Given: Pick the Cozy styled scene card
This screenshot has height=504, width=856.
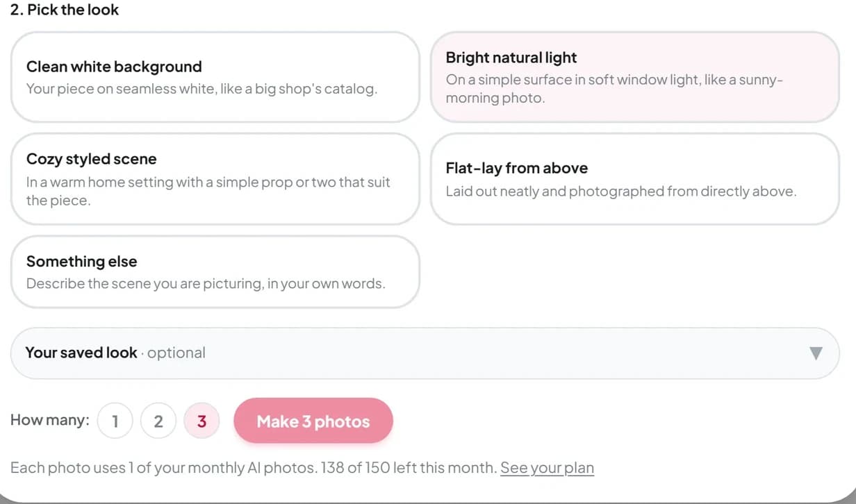Looking at the screenshot, I should click(215, 179).
